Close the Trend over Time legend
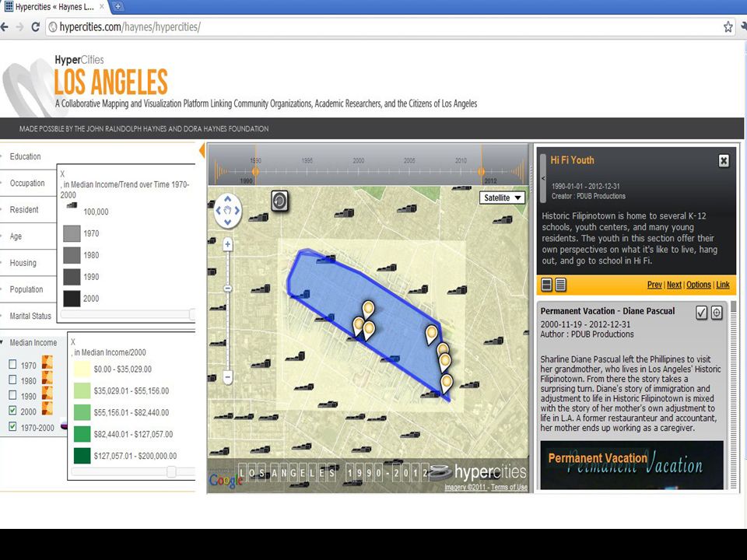Viewport: 747px width, 560px height. (62, 174)
